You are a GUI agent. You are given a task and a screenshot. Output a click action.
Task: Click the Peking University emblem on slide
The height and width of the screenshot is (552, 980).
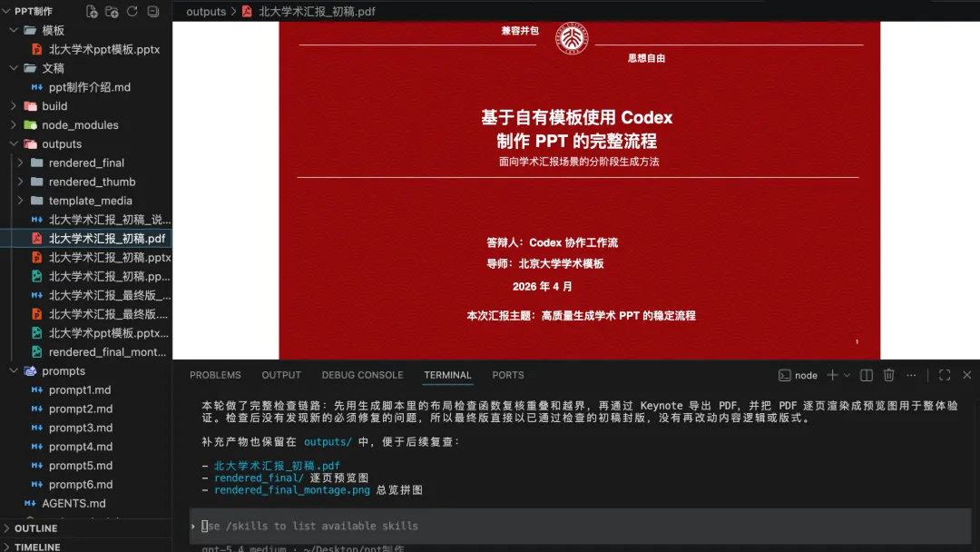coord(572,39)
